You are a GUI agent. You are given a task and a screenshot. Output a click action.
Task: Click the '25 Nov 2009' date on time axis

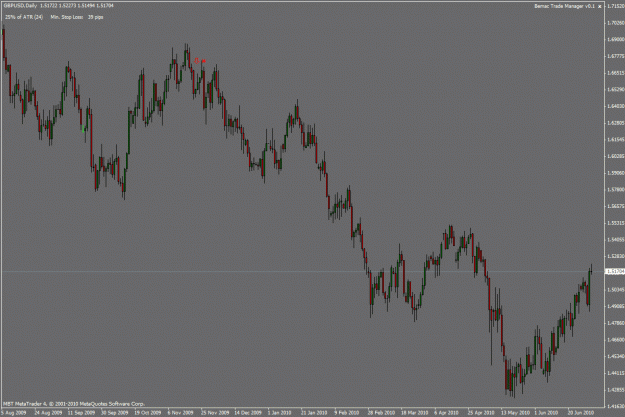click(x=215, y=413)
